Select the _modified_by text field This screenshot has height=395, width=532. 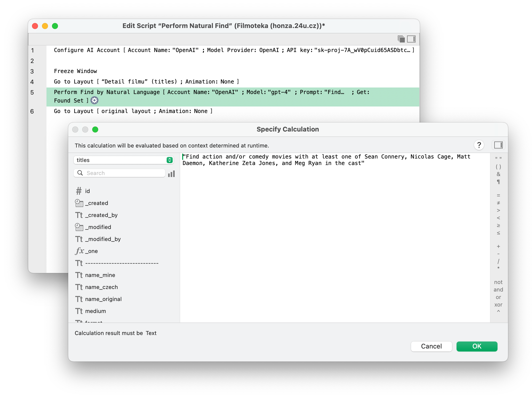click(124, 239)
